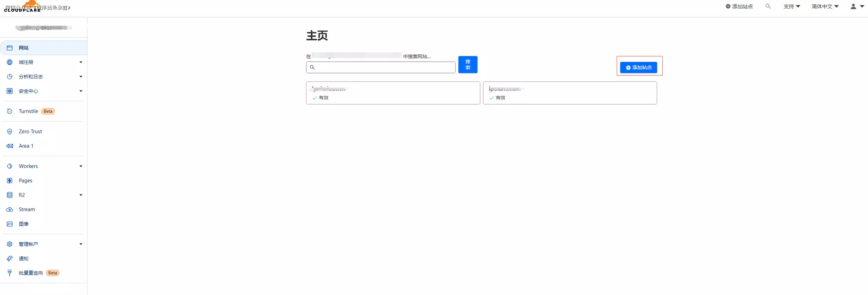Screen dimensions: 868x295
Task: Expand the Workers section arrow
Action: pyautogui.click(x=81, y=166)
